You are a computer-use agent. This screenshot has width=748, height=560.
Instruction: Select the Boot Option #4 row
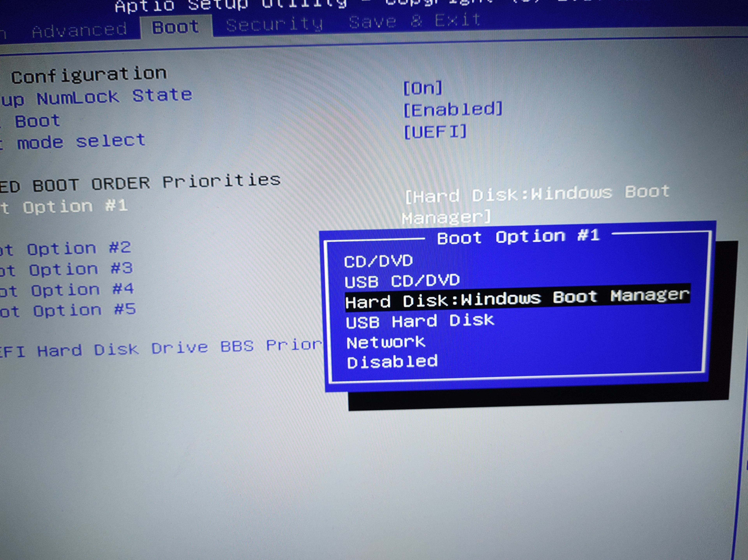pyautogui.click(x=67, y=290)
